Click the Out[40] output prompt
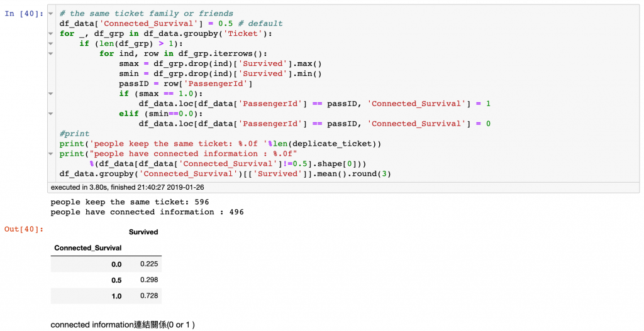This screenshot has width=644, height=331. point(24,229)
